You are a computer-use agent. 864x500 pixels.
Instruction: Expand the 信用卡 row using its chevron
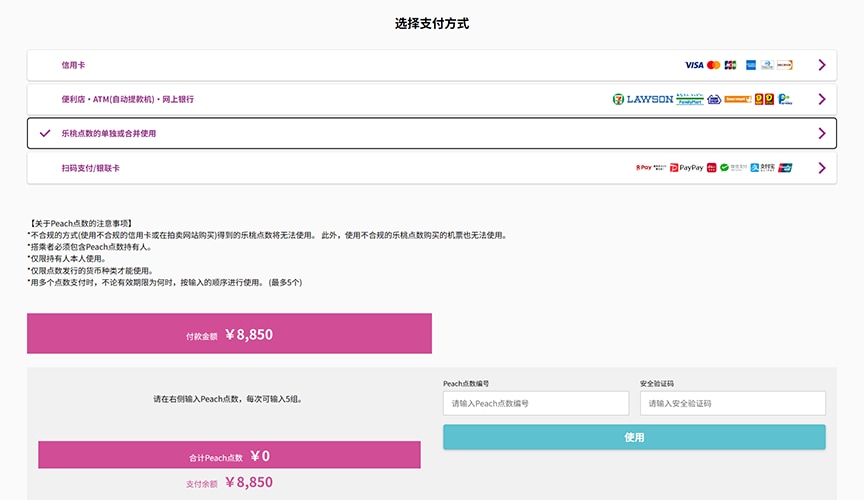pyautogui.click(x=822, y=65)
